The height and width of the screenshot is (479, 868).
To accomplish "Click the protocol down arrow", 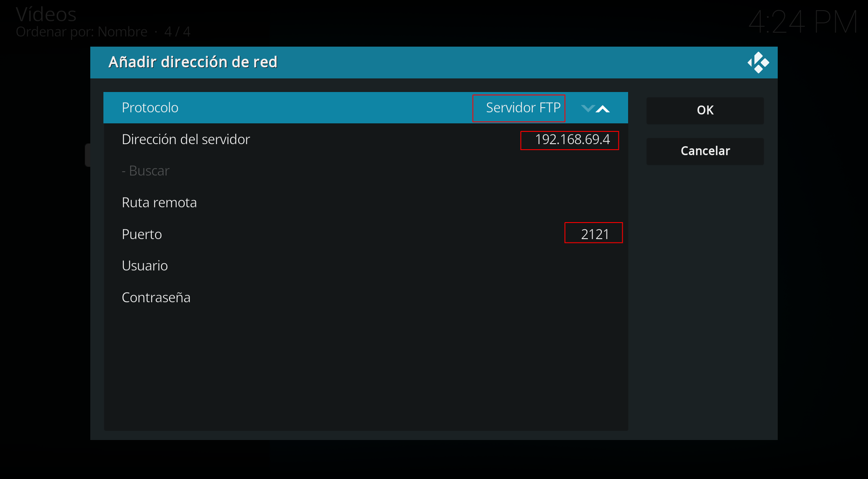I will [x=588, y=109].
